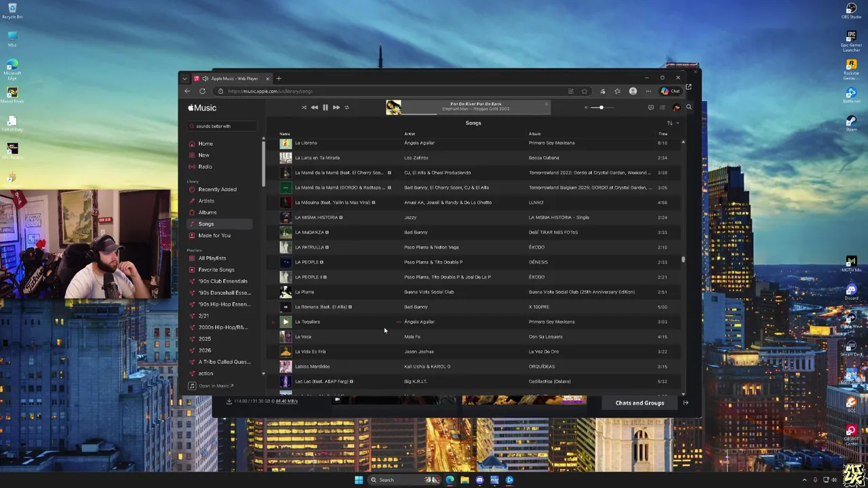Go back in the browser
Screen dimensions: 868x488
point(188,91)
